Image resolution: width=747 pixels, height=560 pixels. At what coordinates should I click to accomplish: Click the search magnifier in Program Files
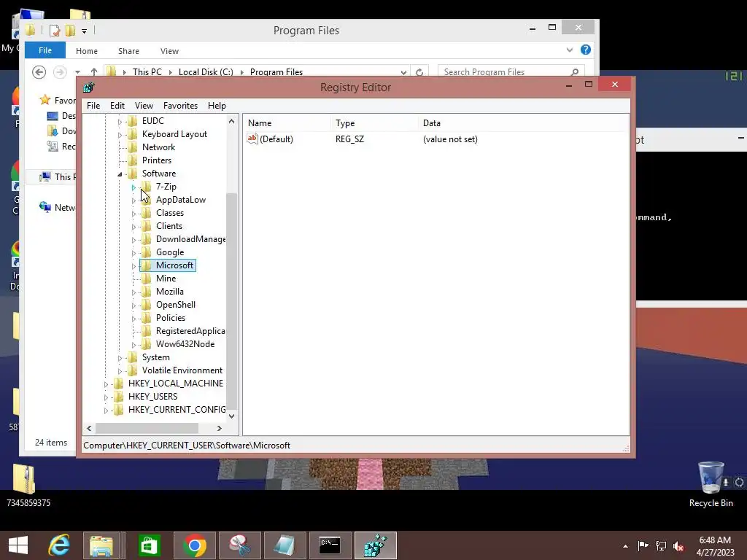pyautogui.click(x=575, y=72)
